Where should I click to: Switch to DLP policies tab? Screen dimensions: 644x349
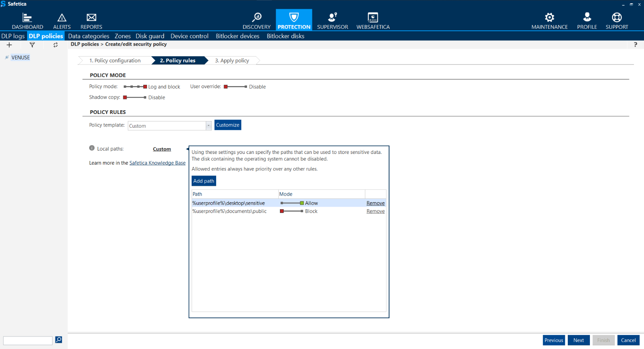tap(46, 36)
